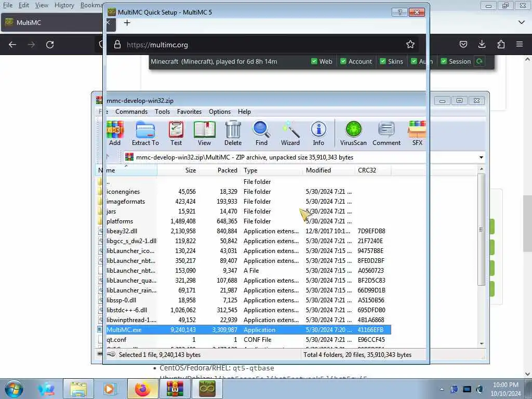Click WinRAR file list scrollbar up arrow
The height and width of the screenshot is (399, 532).
click(x=482, y=169)
